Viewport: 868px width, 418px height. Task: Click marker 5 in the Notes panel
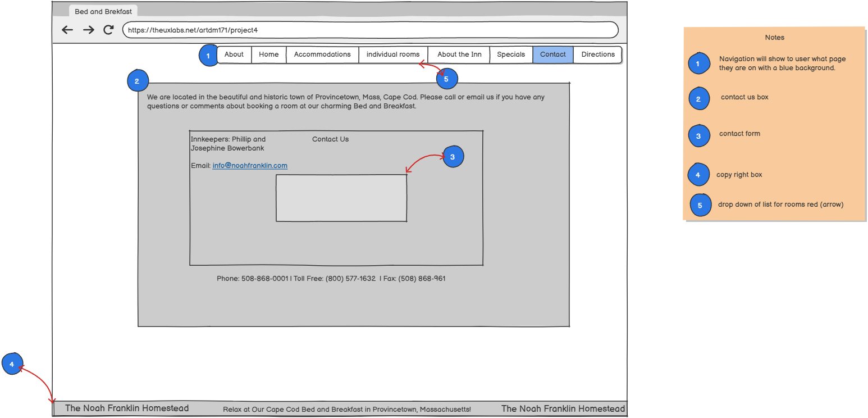click(x=700, y=205)
